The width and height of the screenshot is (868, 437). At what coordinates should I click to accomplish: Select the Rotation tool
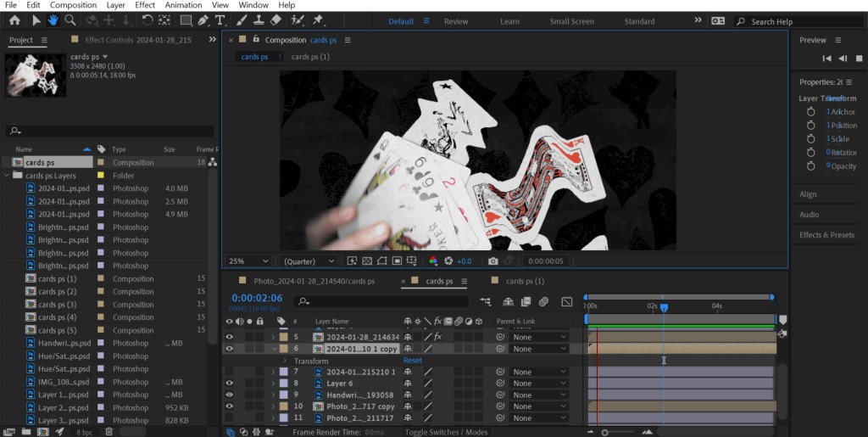pyautogui.click(x=147, y=20)
